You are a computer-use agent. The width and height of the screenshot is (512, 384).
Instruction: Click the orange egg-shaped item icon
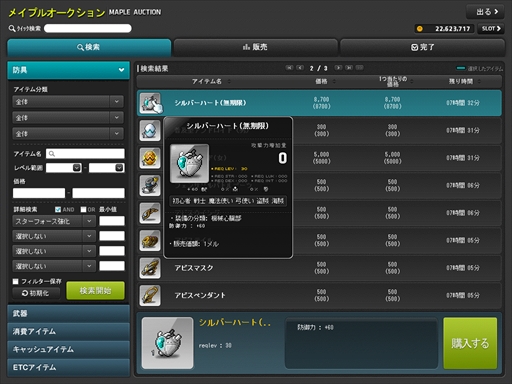coord(150,158)
